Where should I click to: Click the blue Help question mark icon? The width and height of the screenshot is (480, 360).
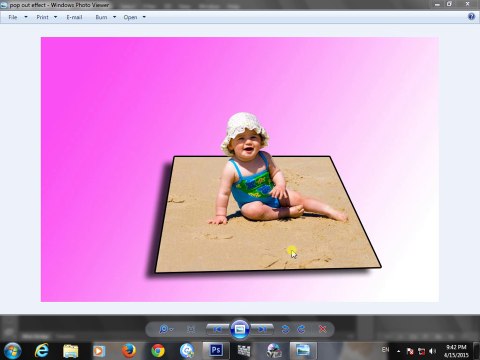471,17
